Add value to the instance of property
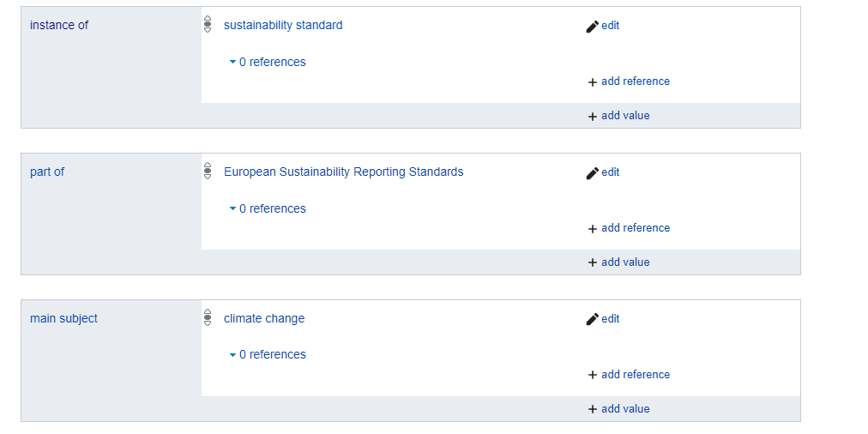The image size is (868, 434). click(x=618, y=116)
